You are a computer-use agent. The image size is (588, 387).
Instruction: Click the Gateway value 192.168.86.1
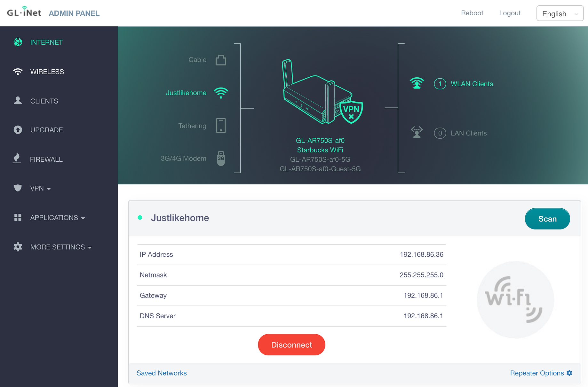tap(424, 295)
